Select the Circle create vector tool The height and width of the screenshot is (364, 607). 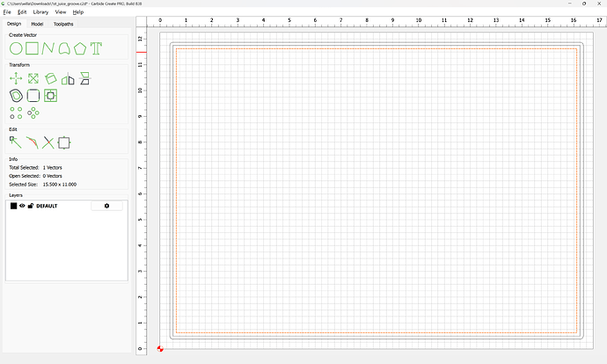tap(16, 48)
